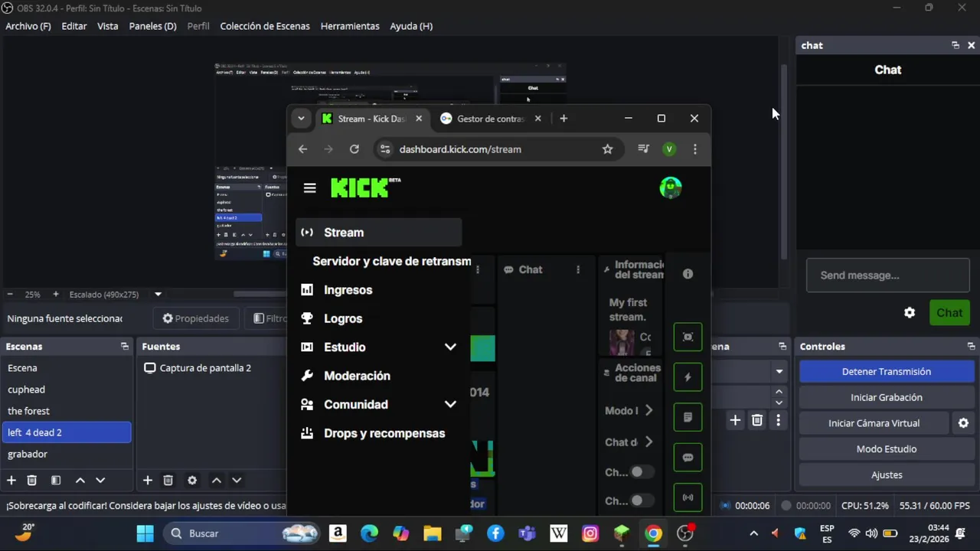Open the Herramientas menu
Screen dimensions: 980x551
(350, 26)
